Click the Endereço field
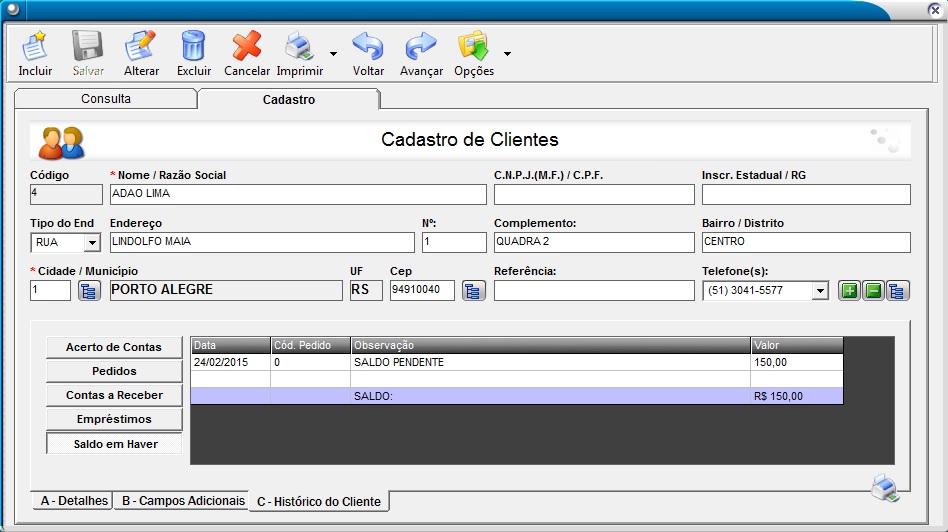The image size is (948, 532). tap(262, 242)
